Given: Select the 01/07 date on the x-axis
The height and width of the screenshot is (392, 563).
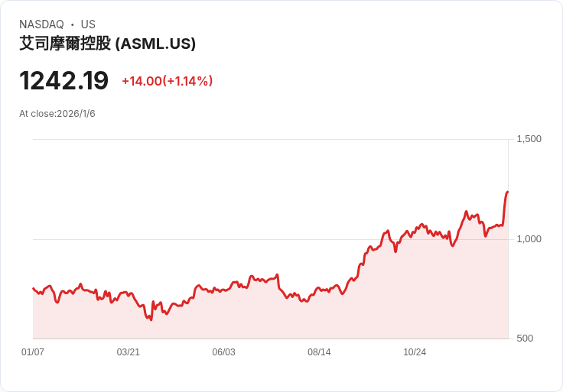Looking at the screenshot, I should (x=33, y=352).
